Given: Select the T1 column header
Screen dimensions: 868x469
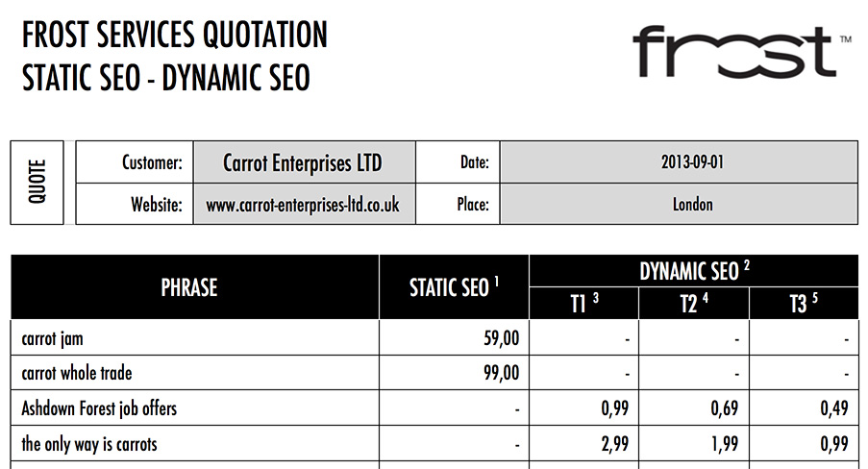Looking at the screenshot, I should tap(584, 304).
